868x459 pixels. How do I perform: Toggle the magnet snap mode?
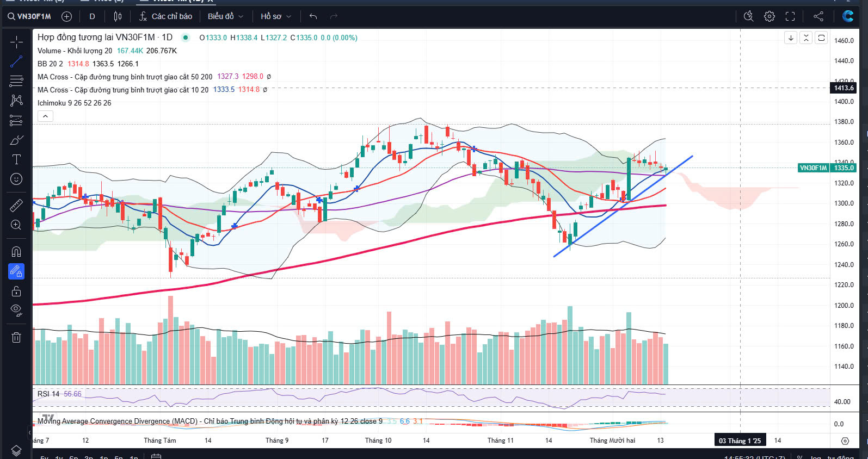click(16, 251)
